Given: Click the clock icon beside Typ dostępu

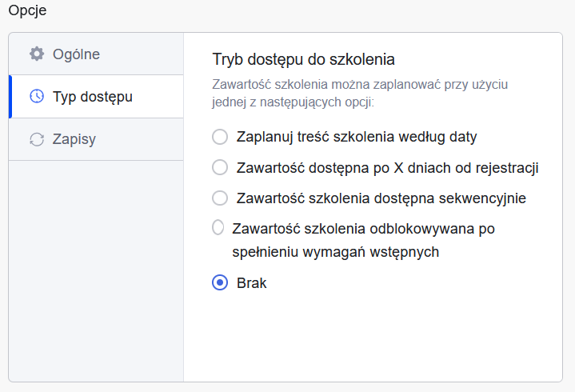Looking at the screenshot, I should (36, 97).
